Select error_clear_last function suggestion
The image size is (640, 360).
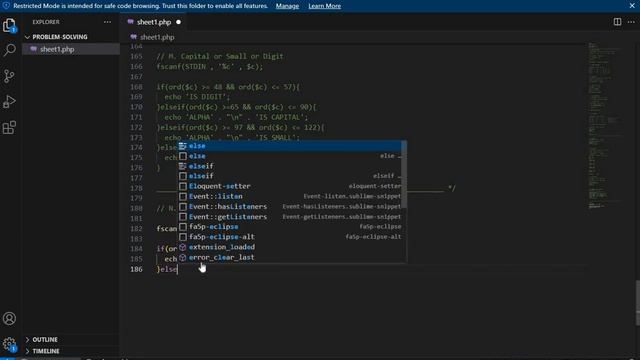[290, 257]
